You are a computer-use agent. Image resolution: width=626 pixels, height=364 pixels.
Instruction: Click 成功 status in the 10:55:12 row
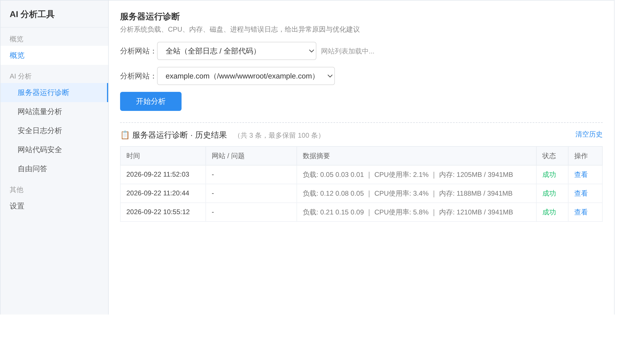549,212
